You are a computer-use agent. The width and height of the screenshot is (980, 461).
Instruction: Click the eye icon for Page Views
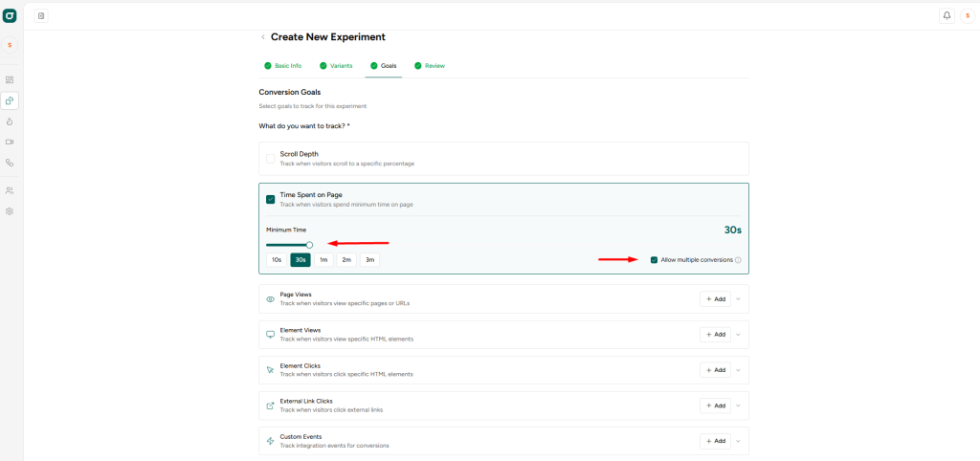click(x=271, y=299)
